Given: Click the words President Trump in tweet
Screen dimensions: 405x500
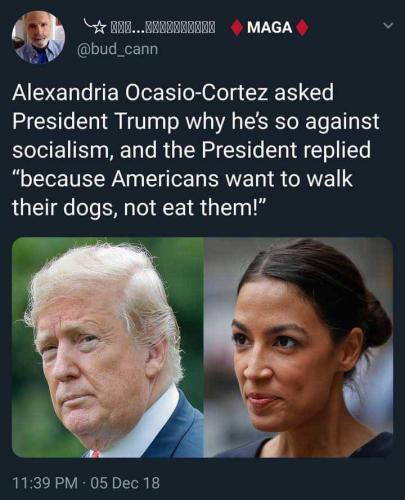Looking at the screenshot, I should coord(96,122).
